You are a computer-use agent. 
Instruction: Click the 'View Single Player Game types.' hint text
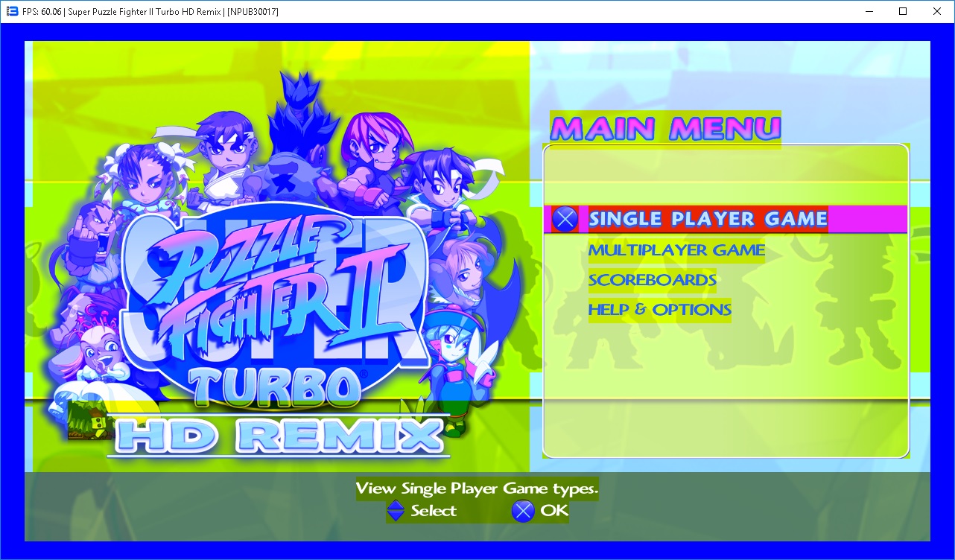pyautogui.click(x=477, y=489)
